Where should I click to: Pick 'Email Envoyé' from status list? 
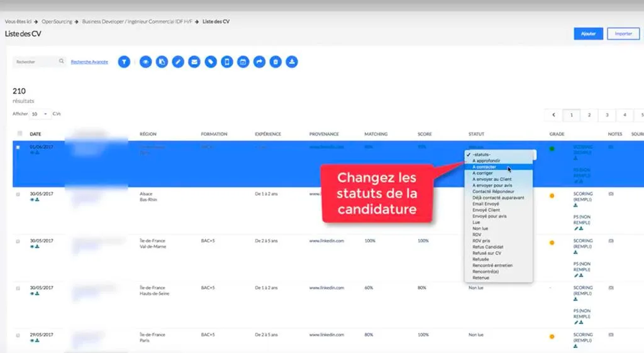pyautogui.click(x=499, y=204)
